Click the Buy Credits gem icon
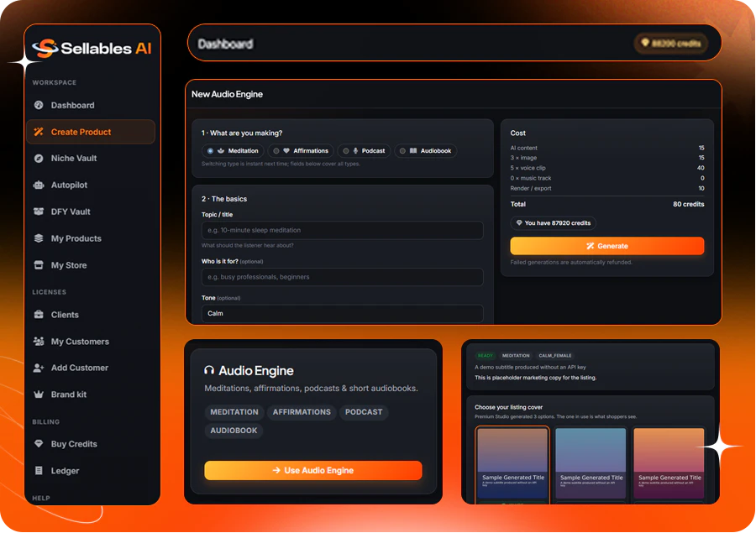This screenshot has height=533, width=756. (x=39, y=444)
